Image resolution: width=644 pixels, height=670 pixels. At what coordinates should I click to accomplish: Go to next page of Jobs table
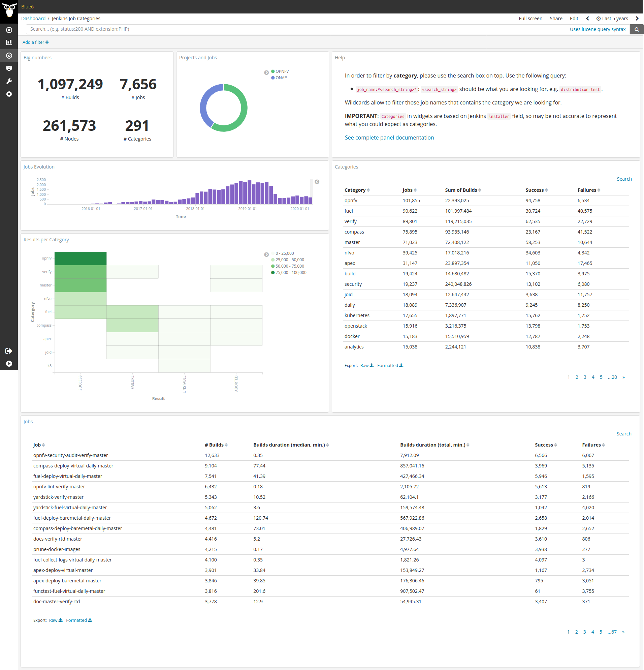[x=623, y=632]
